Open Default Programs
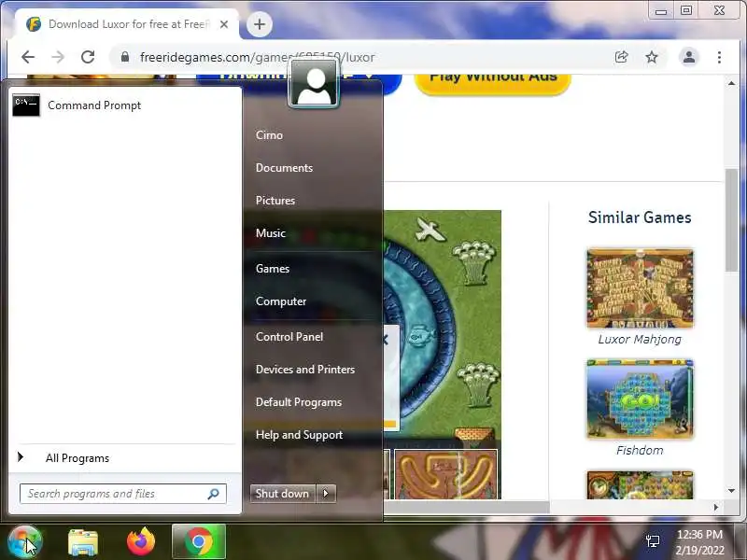Screen dimensions: 747x560 299,402
